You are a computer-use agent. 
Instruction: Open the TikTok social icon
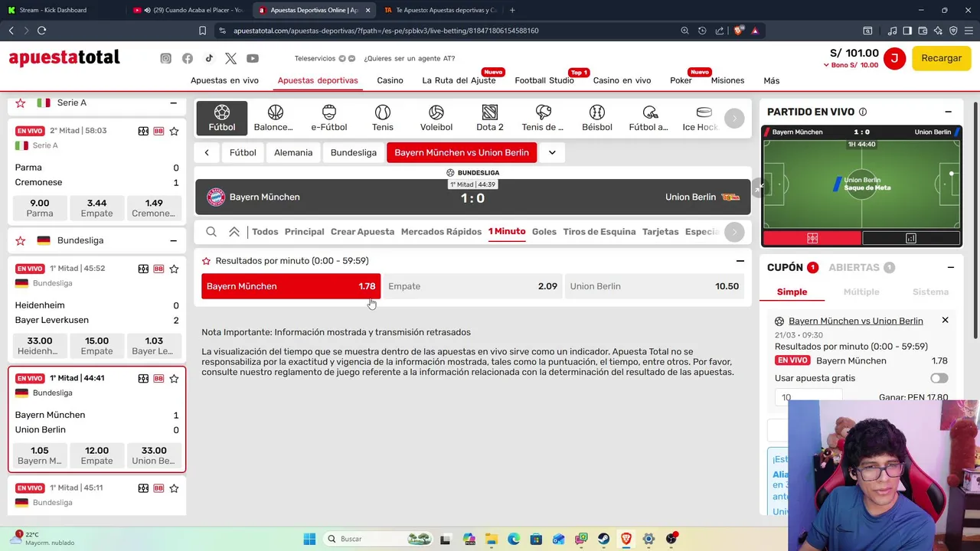(x=209, y=58)
